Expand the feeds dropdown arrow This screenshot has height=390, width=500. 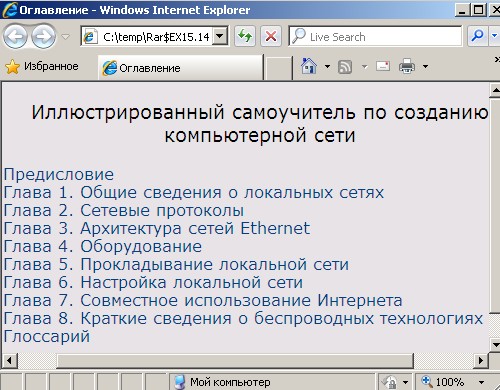pos(365,67)
